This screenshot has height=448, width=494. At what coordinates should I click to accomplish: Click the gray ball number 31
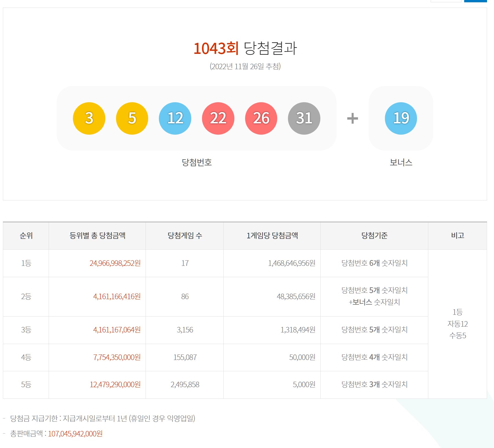point(304,118)
